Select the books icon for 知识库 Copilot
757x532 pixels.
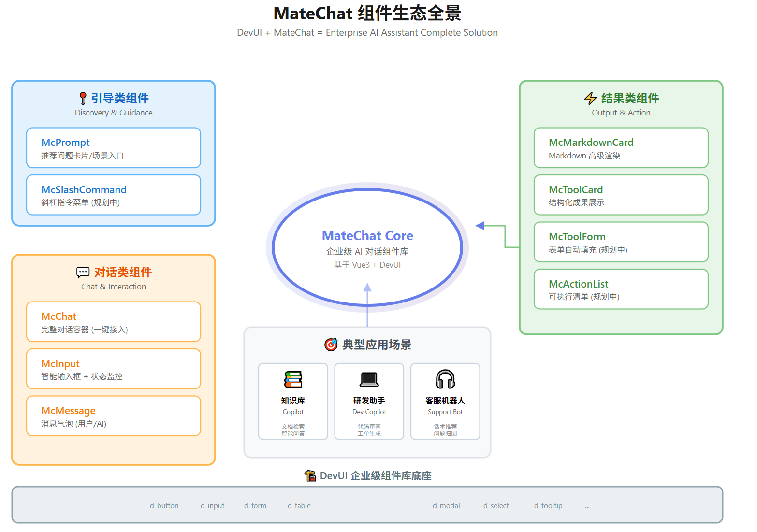pyautogui.click(x=293, y=380)
